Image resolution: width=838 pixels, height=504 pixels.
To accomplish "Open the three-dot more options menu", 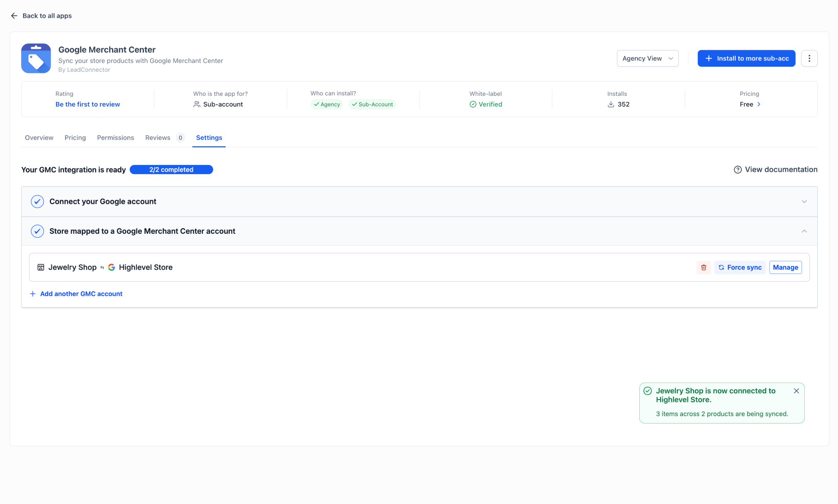I will point(809,58).
